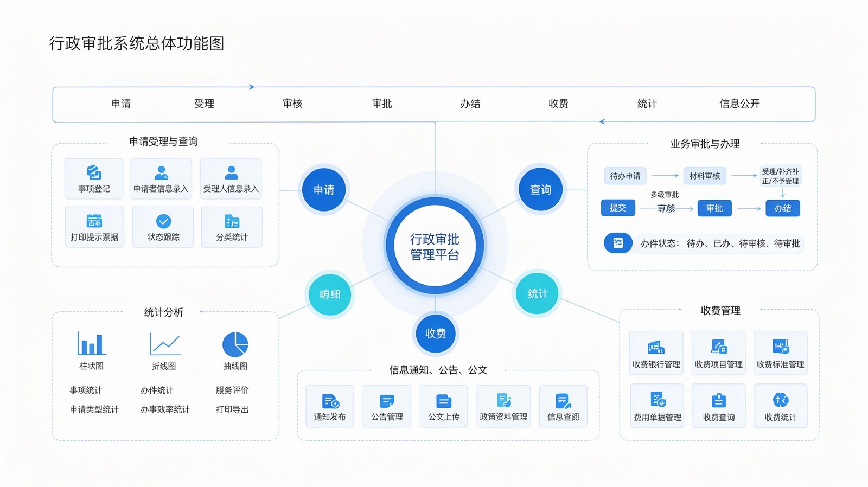
Task: Click the 事项统计 text entry
Action: pos(86,390)
